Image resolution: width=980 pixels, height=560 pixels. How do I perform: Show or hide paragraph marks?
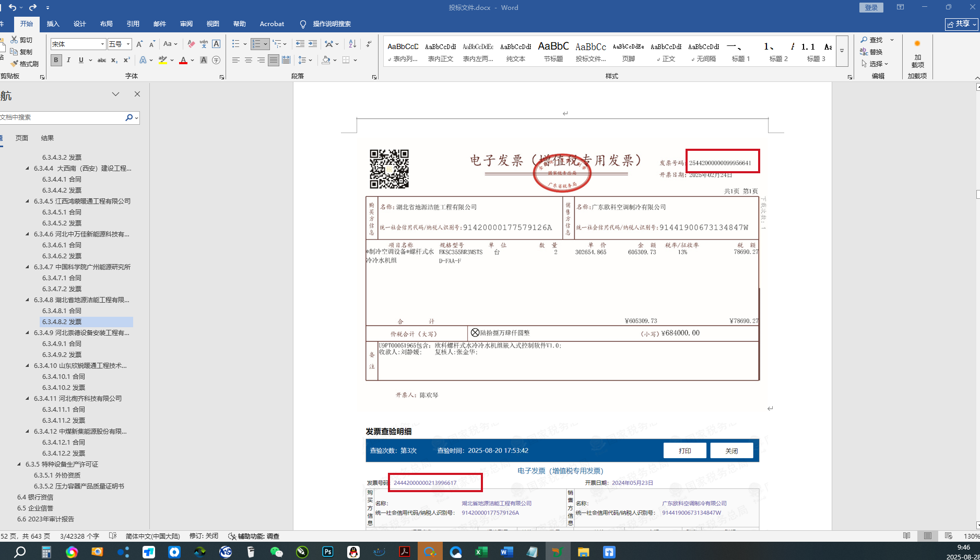tap(369, 44)
